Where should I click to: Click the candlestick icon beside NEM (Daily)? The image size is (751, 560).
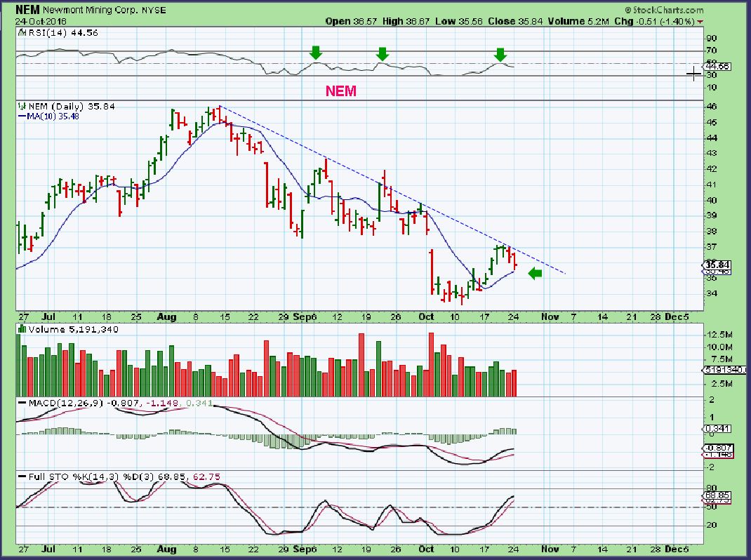pos(22,107)
